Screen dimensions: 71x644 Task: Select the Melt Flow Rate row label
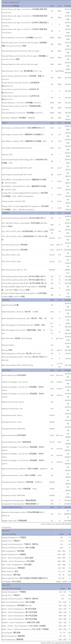point(17,338)
